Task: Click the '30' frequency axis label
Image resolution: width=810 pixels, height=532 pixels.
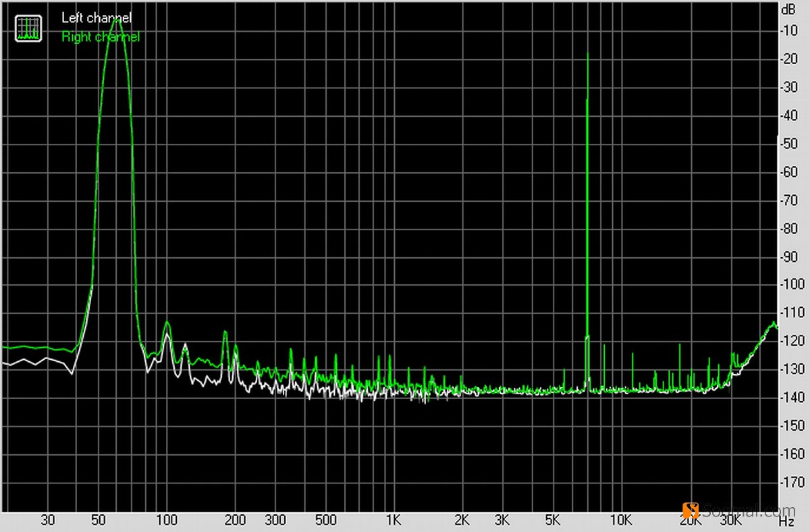Action: (48, 521)
